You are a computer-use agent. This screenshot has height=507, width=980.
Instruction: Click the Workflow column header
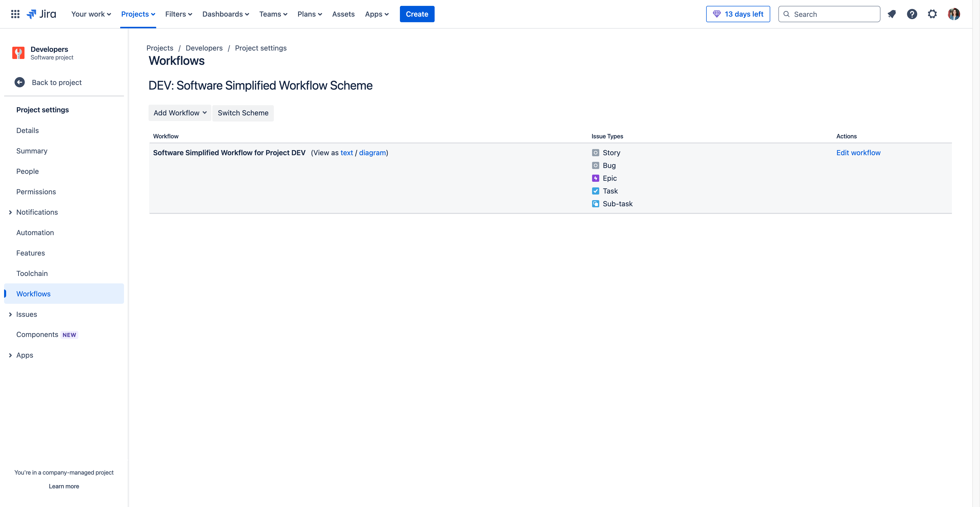[x=166, y=136]
